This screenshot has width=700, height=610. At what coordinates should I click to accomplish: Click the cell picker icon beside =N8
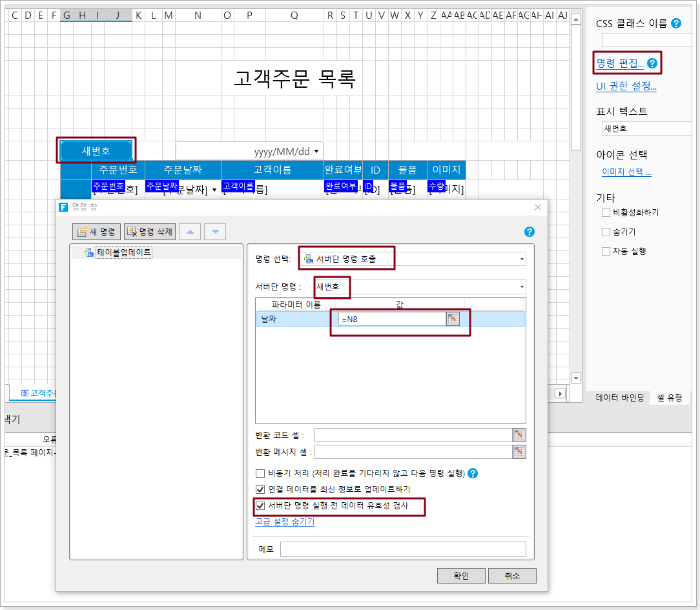pyautogui.click(x=453, y=319)
